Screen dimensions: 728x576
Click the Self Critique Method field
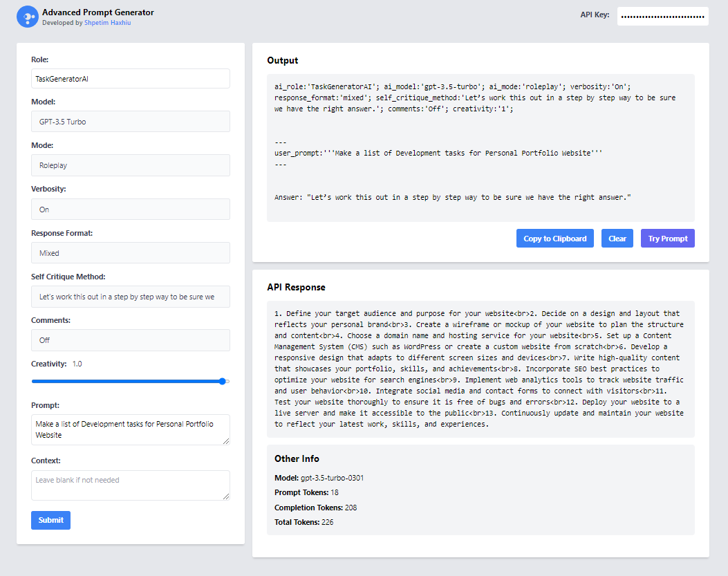tap(130, 296)
